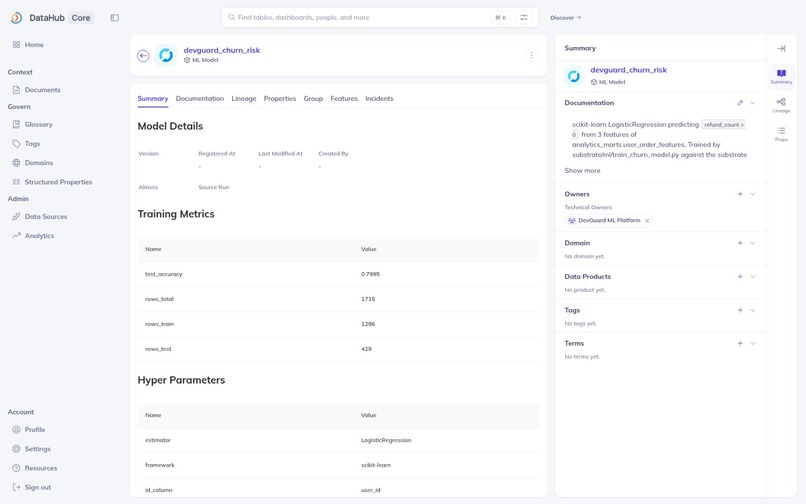Collapse the right summary sidebar panel

pyautogui.click(x=781, y=48)
